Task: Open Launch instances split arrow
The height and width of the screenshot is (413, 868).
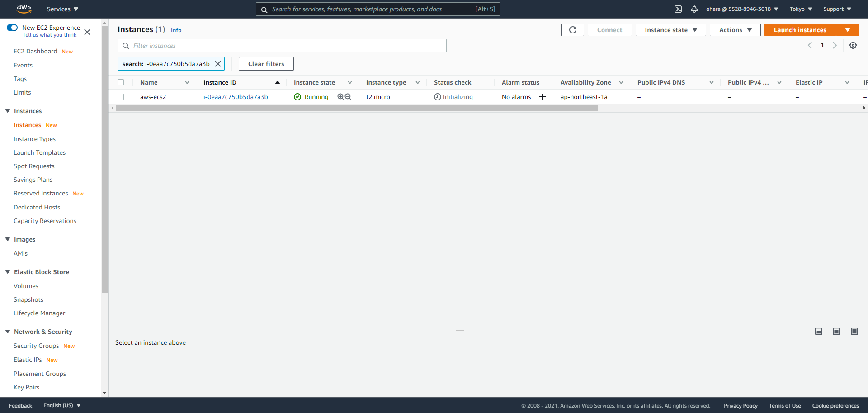Action: (x=848, y=30)
